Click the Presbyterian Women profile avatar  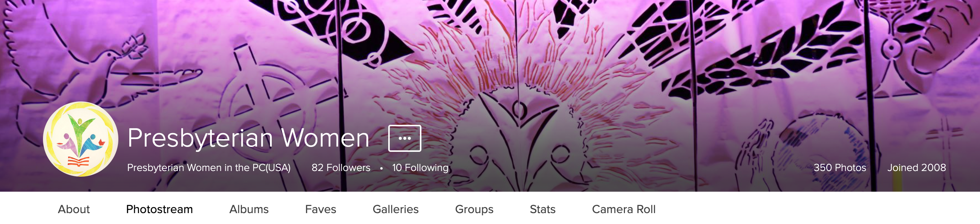(81, 139)
